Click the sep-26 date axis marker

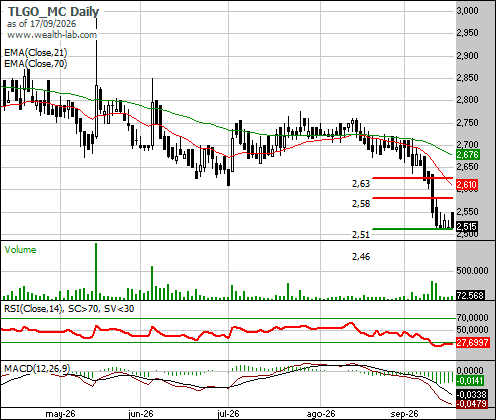[404, 414]
